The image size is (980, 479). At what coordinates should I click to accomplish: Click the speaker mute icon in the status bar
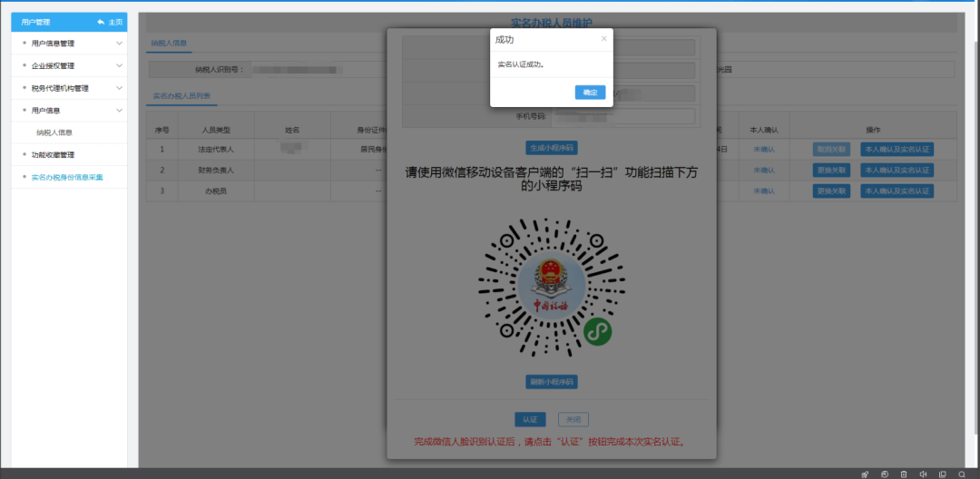pyautogui.click(x=923, y=474)
